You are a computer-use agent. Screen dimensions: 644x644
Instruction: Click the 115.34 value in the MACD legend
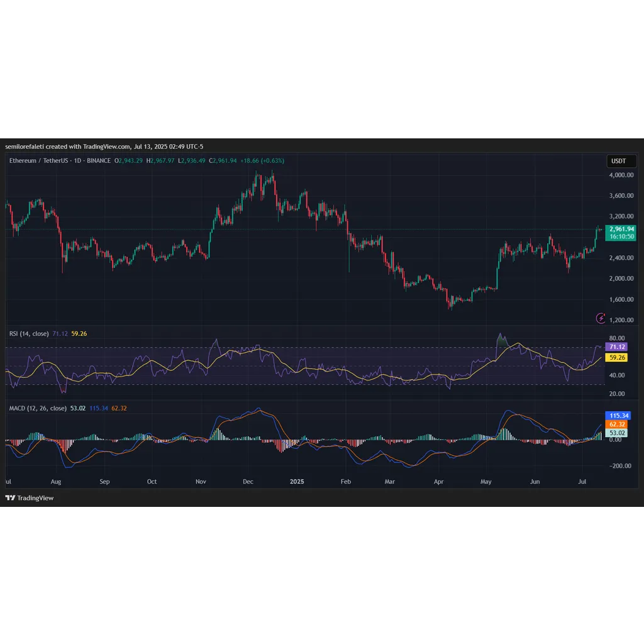[x=99, y=408]
